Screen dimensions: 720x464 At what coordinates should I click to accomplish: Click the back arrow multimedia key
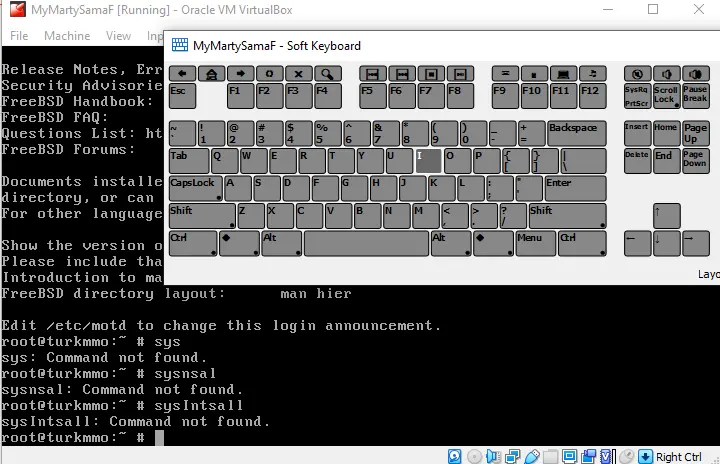pyautogui.click(x=182, y=74)
